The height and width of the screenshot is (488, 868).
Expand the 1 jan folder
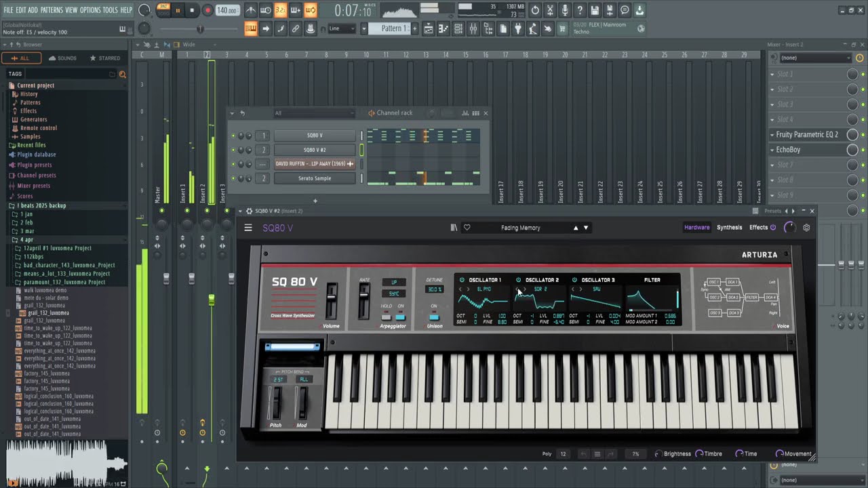point(26,214)
